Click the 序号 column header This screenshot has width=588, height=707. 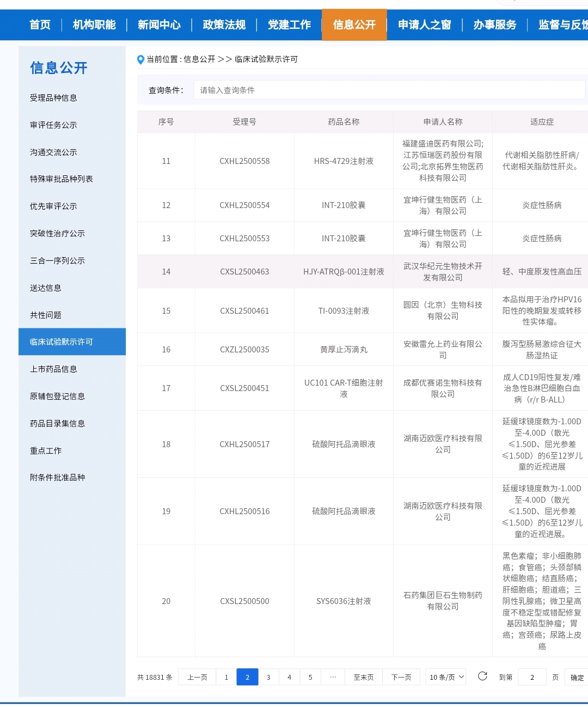[x=166, y=122]
